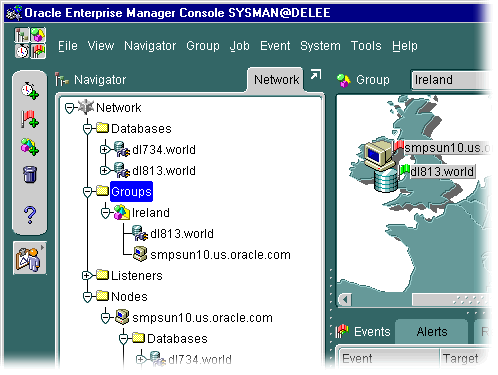This screenshot has height=375, width=498.
Task: Expand dl734.world under top Databases
Action: [x=105, y=150]
